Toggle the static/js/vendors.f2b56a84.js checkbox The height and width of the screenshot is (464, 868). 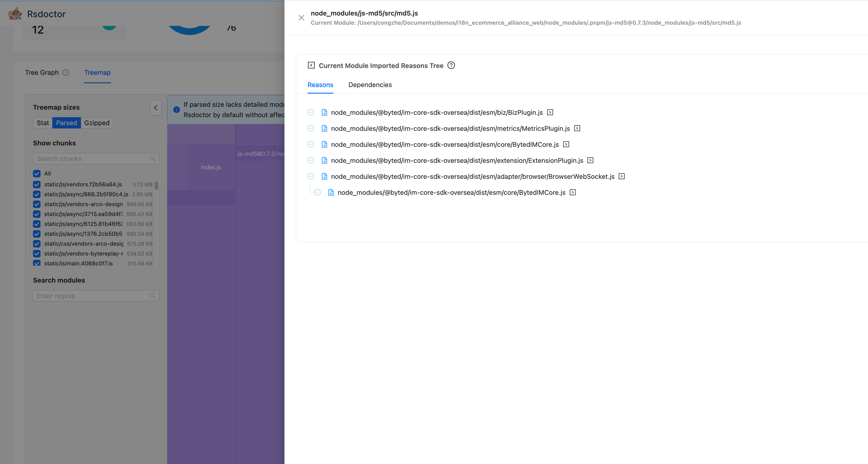[37, 184]
